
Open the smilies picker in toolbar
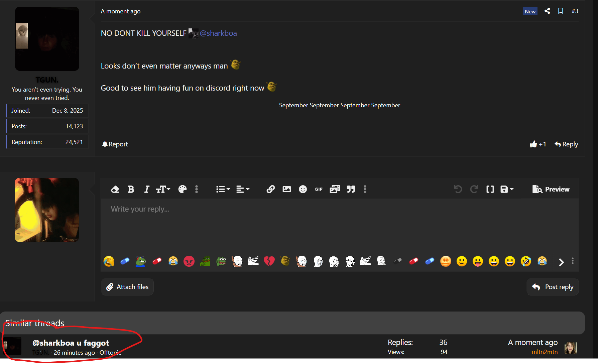(x=303, y=189)
